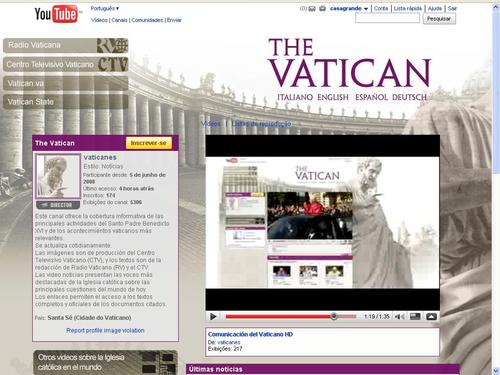The width and height of the screenshot is (500, 375).
Task: Open the Centro Televisivo Vaticano banner
Action: click(x=66, y=64)
